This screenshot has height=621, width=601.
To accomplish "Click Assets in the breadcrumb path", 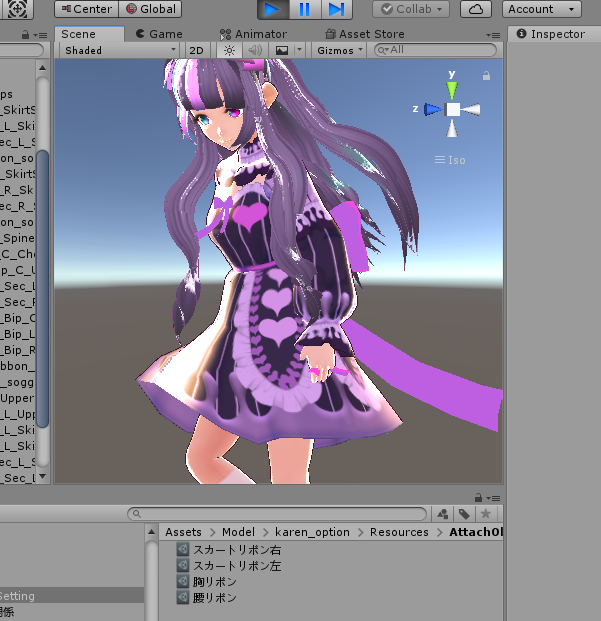I will pos(183,532).
